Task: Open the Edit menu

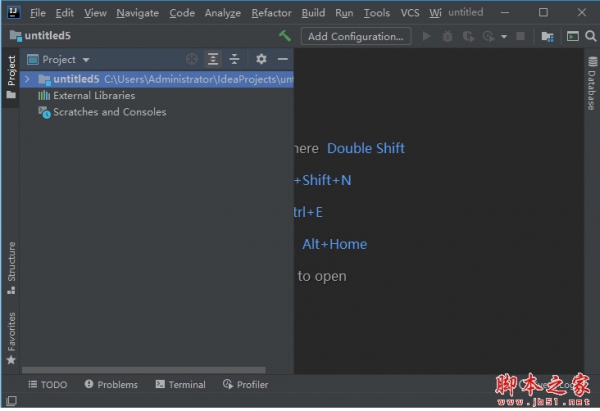Action: click(x=64, y=13)
